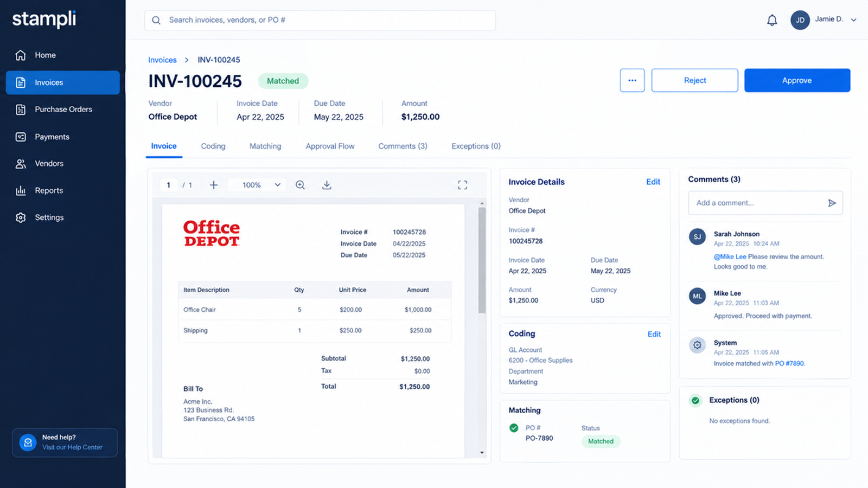Open the Exceptions (0) tab
868x488 pixels.
click(476, 146)
